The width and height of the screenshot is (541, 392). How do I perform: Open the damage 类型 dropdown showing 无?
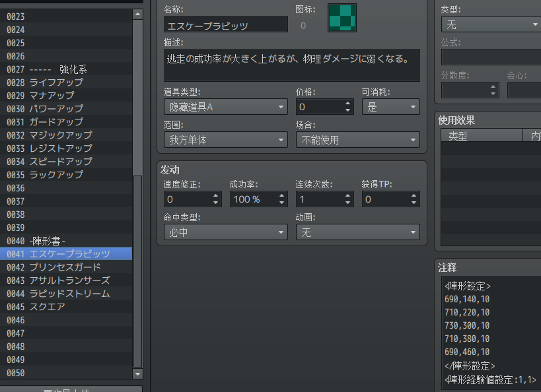tap(491, 24)
